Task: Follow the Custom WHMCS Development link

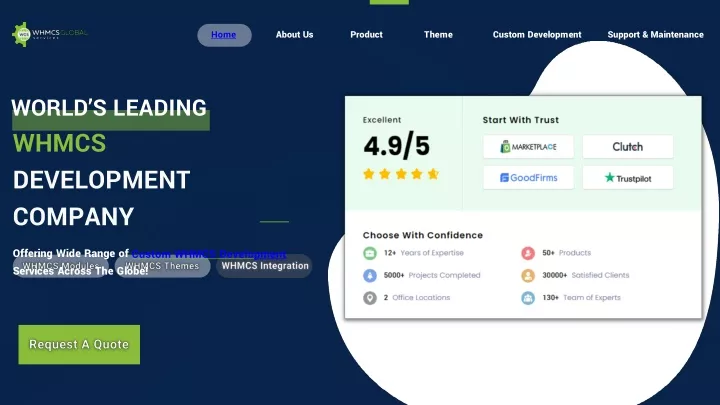Action: pyautogui.click(x=209, y=254)
